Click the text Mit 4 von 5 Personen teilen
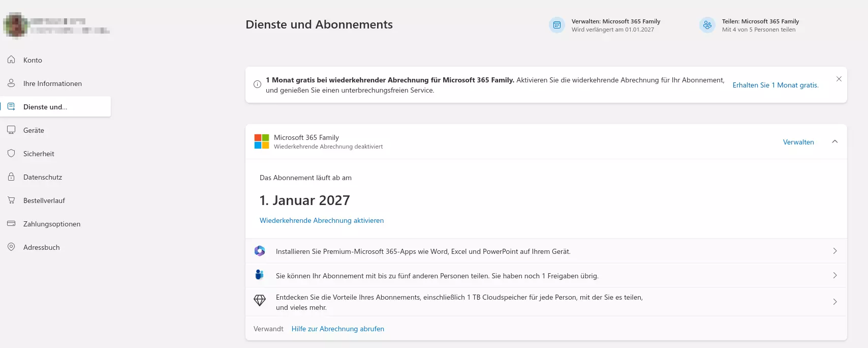The image size is (868, 348). click(759, 30)
